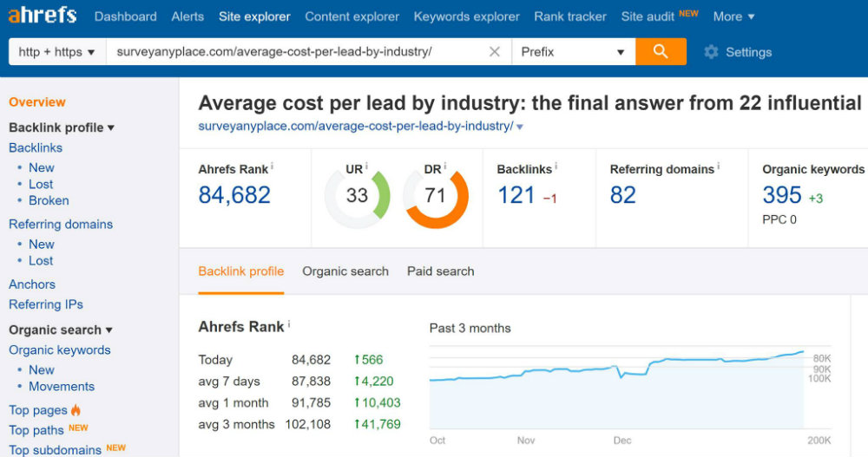Click the ahrefs logo
The height and width of the screenshot is (457, 868).
42,15
